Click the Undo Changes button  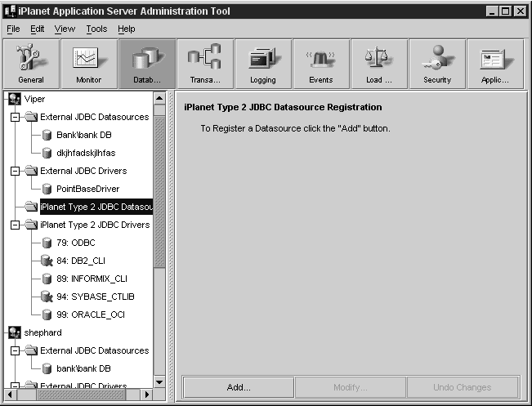[x=462, y=387]
